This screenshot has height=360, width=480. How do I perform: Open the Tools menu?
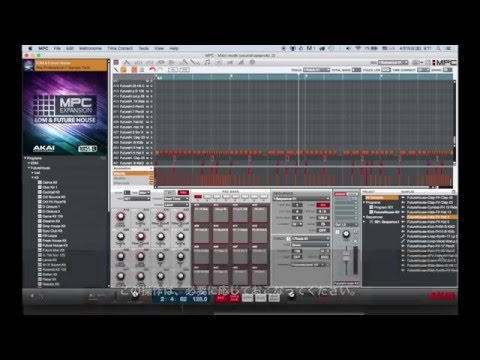tap(144, 48)
